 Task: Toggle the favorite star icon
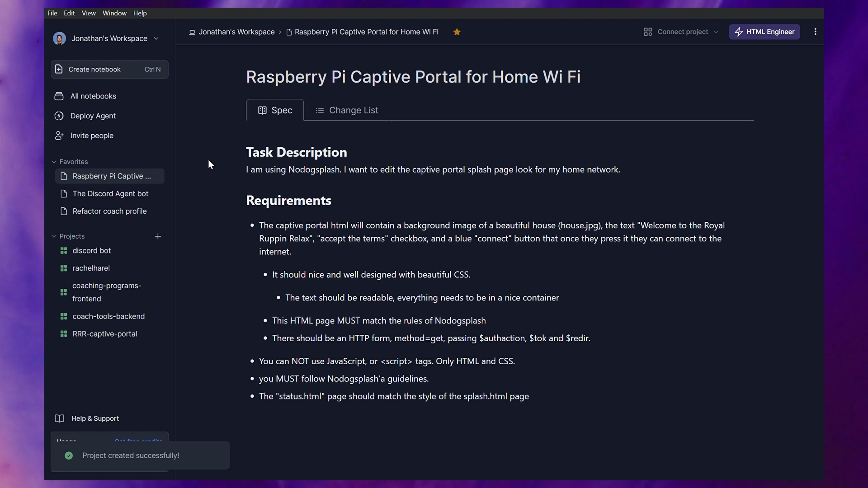457,32
